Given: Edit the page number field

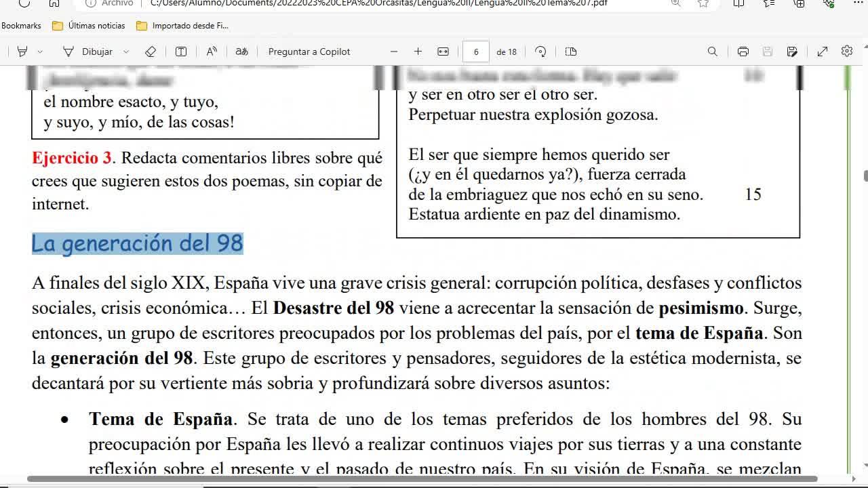Looking at the screenshot, I should click(476, 52).
